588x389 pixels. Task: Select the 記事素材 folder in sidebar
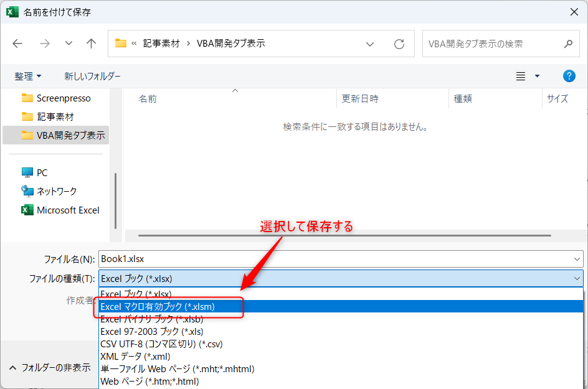point(48,116)
